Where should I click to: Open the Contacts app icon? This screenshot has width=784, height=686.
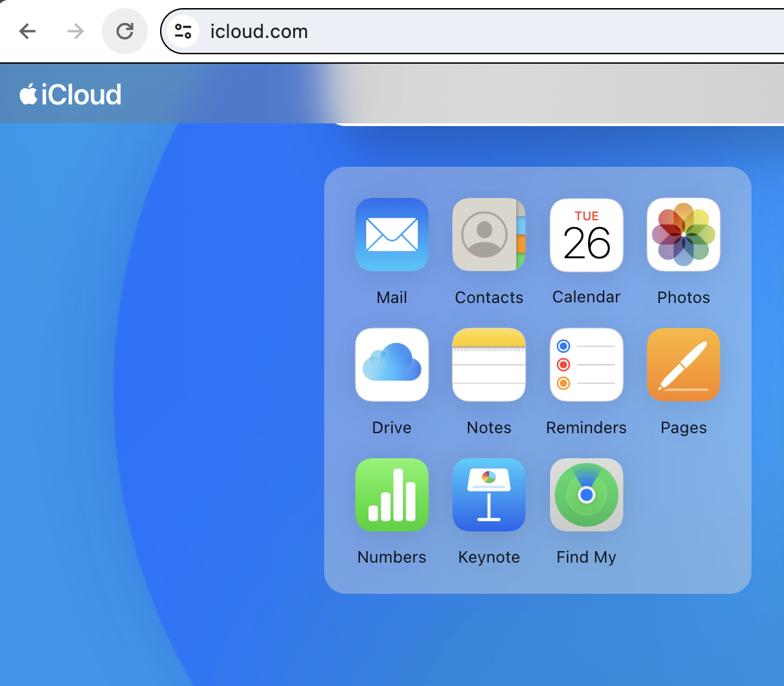coord(488,235)
